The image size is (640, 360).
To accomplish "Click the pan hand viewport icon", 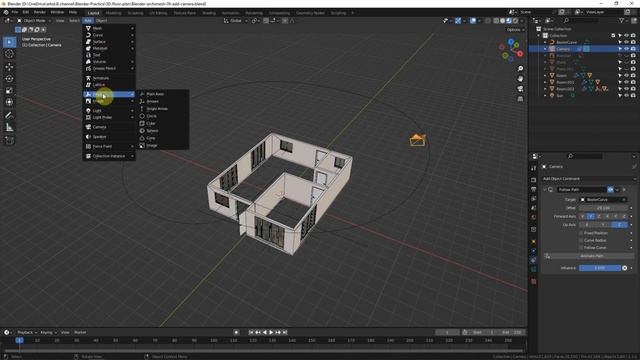I will [520, 78].
